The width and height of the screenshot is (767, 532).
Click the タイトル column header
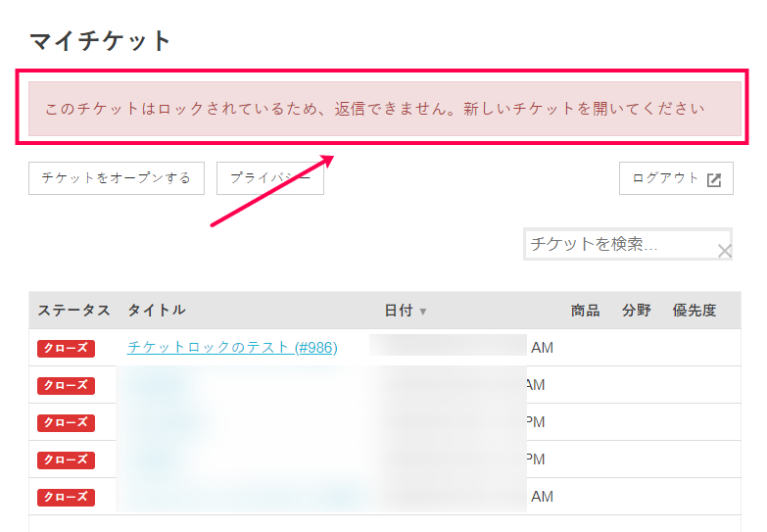tap(157, 311)
